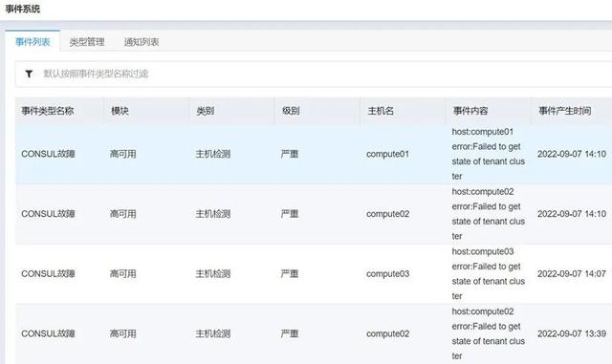Click timestamp 2022-09-07 14:07
This screenshot has width=612, height=364.
pos(572,273)
